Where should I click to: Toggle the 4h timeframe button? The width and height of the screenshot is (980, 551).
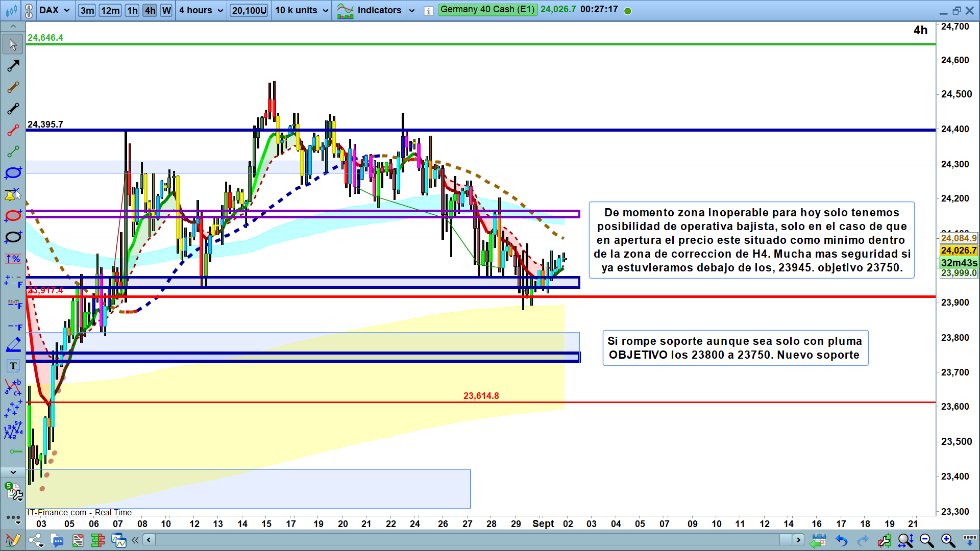pos(150,10)
